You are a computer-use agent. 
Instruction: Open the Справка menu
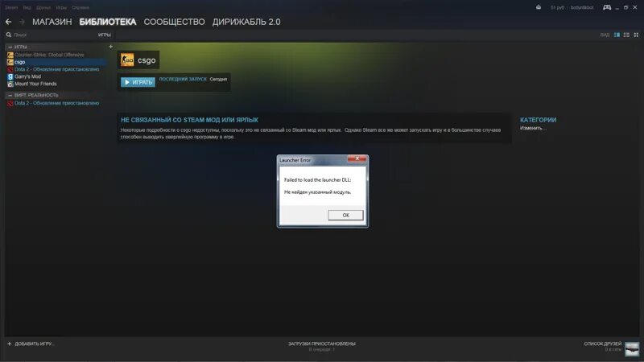point(80,7)
